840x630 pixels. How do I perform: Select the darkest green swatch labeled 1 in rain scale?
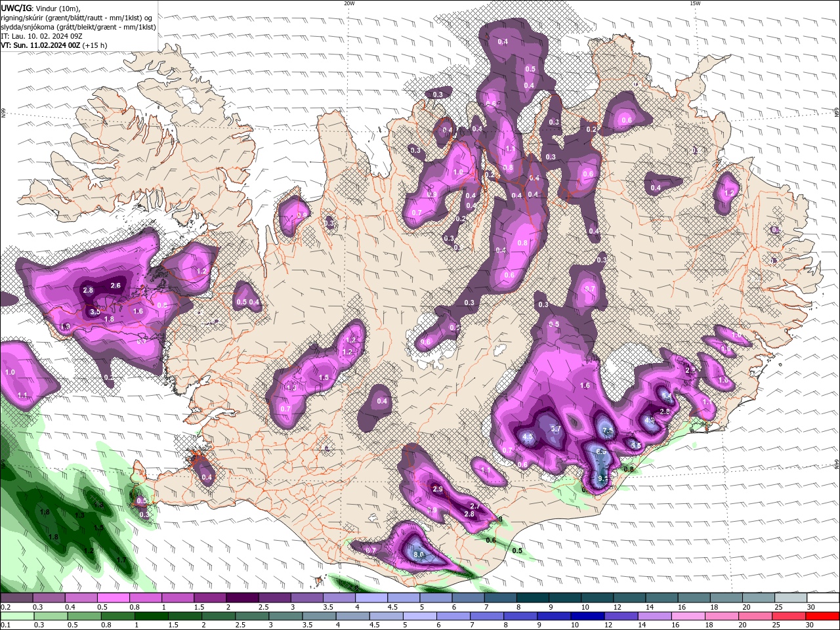pos(151,616)
